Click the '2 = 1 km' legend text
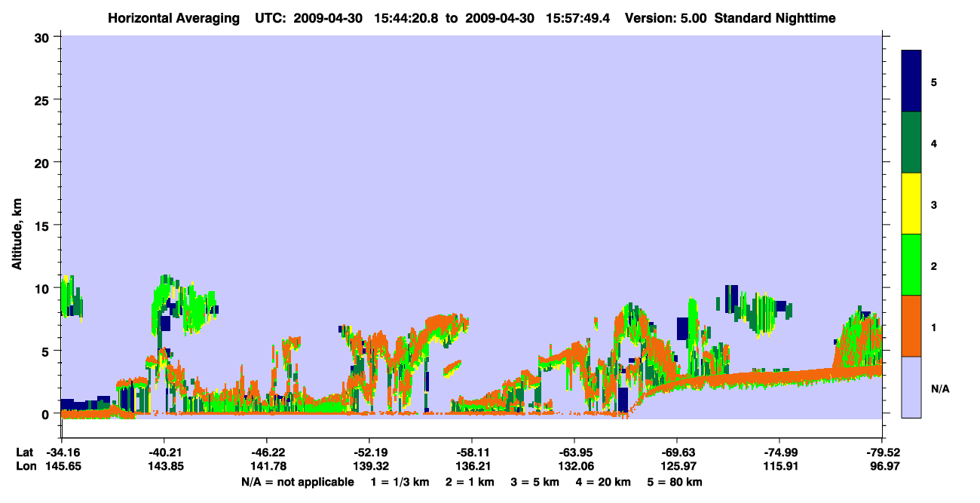The image size is (980, 503). click(x=470, y=482)
